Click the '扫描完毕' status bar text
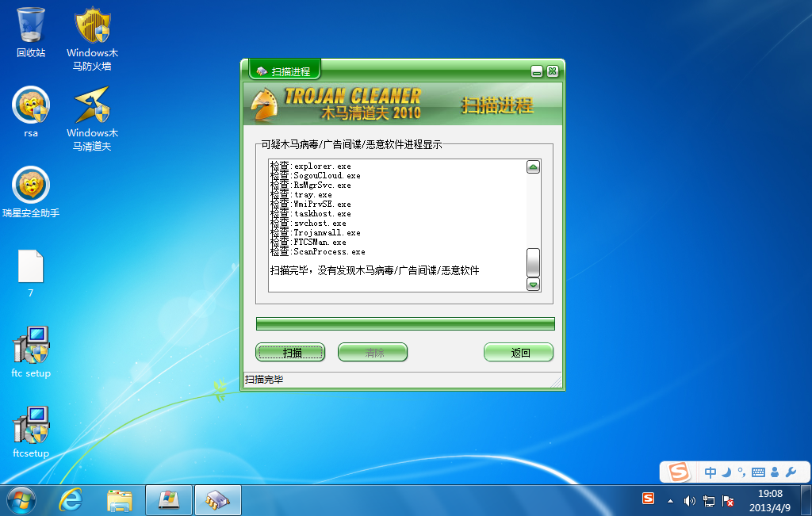The height and width of the screenshot is (516, 812). coord(264,380)
